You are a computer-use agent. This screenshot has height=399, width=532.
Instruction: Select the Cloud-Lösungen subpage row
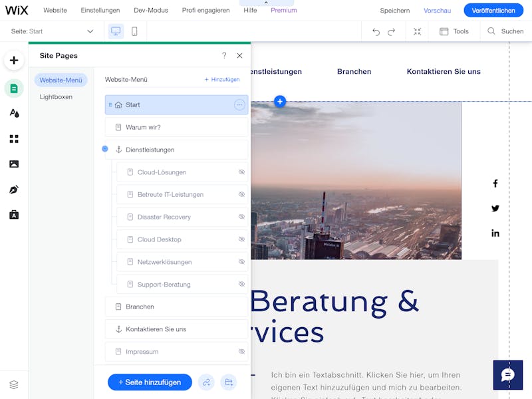point(182,172)
